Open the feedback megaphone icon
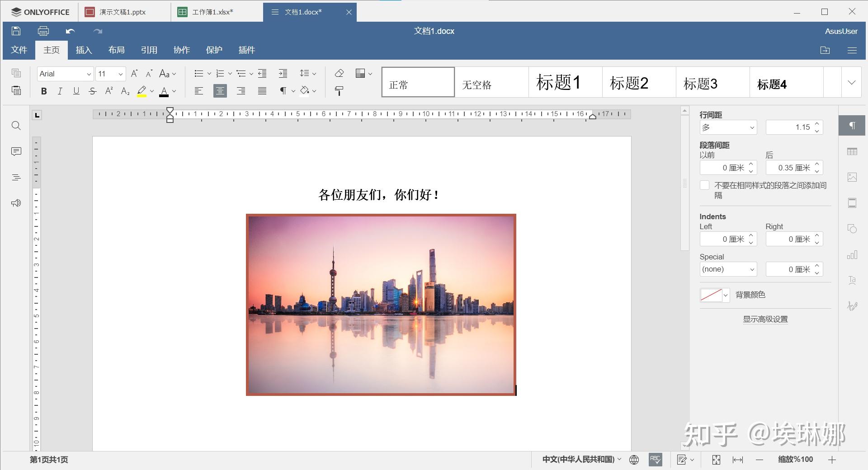Viewport: 868px width, 470px height. (x=16, y=203)
